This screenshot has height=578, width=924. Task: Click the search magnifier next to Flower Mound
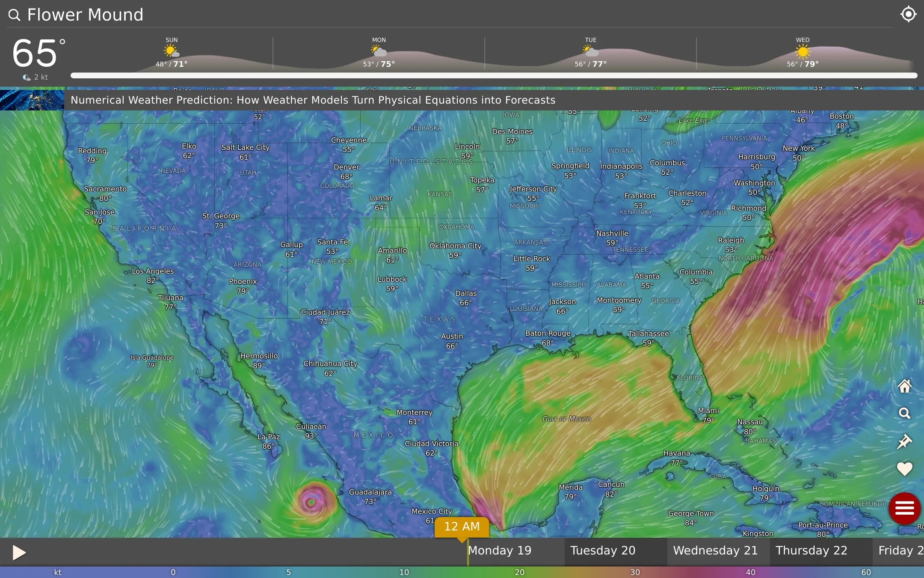click(x=15, y=15)
